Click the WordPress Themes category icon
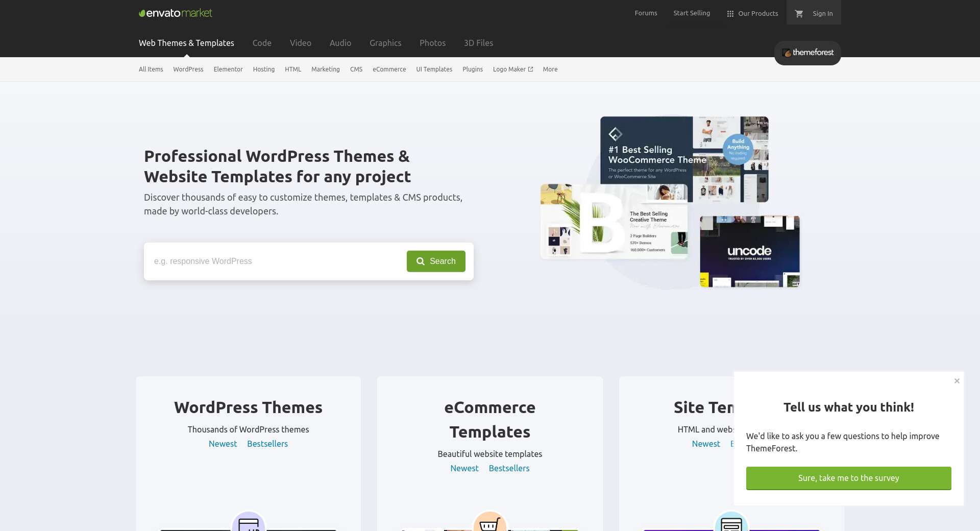This screenshot has width=980, height=531. [249, 522]
